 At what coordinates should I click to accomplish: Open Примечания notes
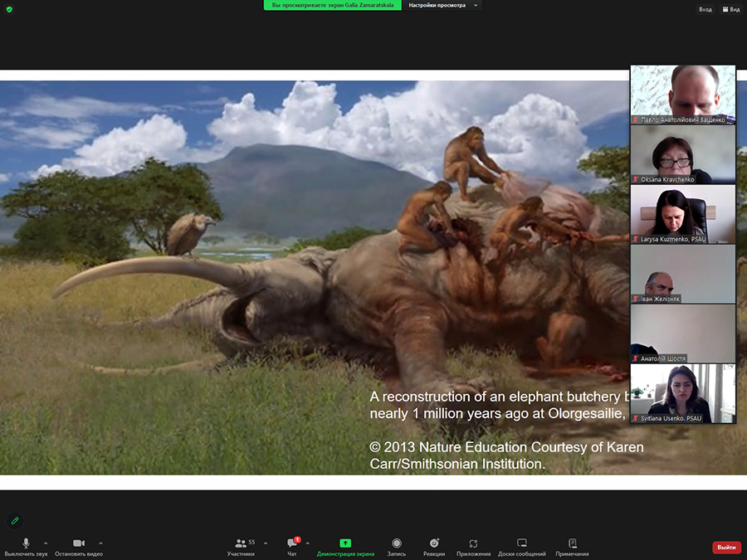pyautogui.click(x=572, y=547)
